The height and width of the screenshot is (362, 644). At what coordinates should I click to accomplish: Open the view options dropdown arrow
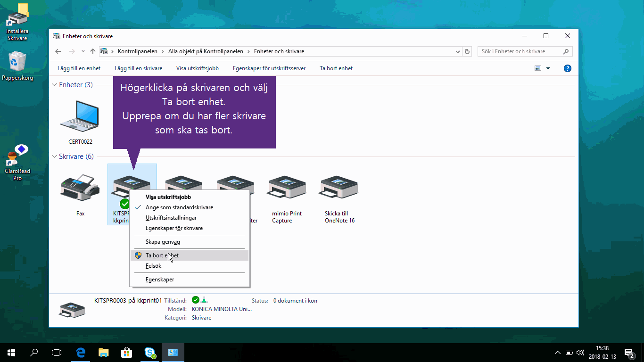(x=548, y=68)
